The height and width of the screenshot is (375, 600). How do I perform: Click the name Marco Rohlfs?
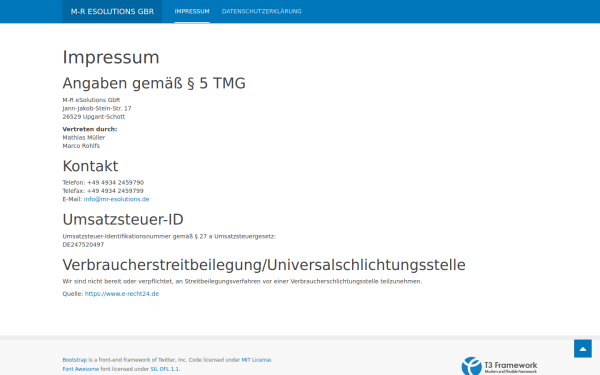point(81,146)
